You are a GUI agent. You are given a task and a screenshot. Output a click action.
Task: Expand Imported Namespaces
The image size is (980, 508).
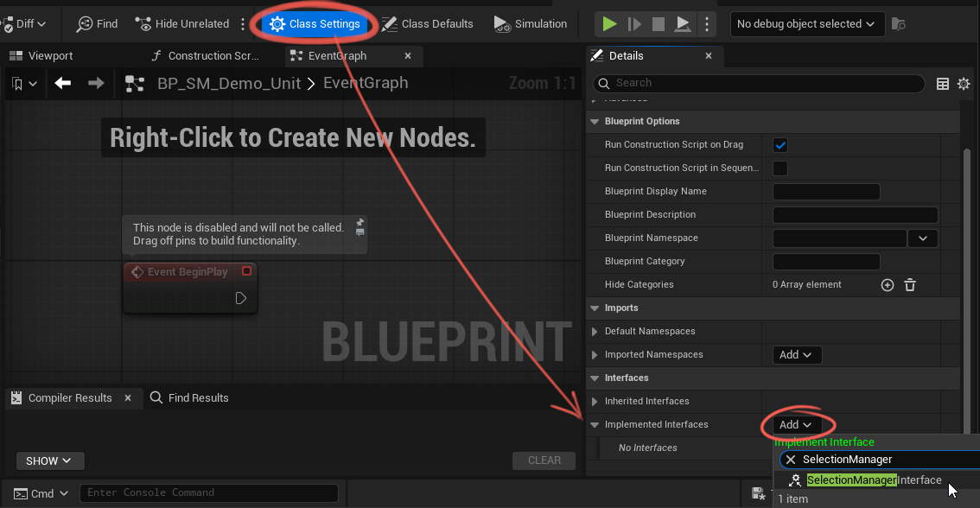point(595,355)
